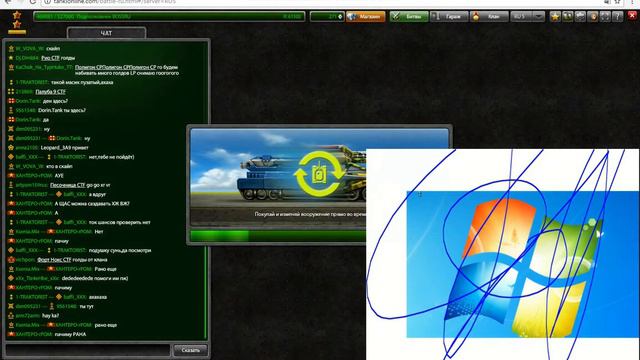Click chat message "почему РАНА"
The width and height of the screenshot is (640, 360).
point(70,334)
